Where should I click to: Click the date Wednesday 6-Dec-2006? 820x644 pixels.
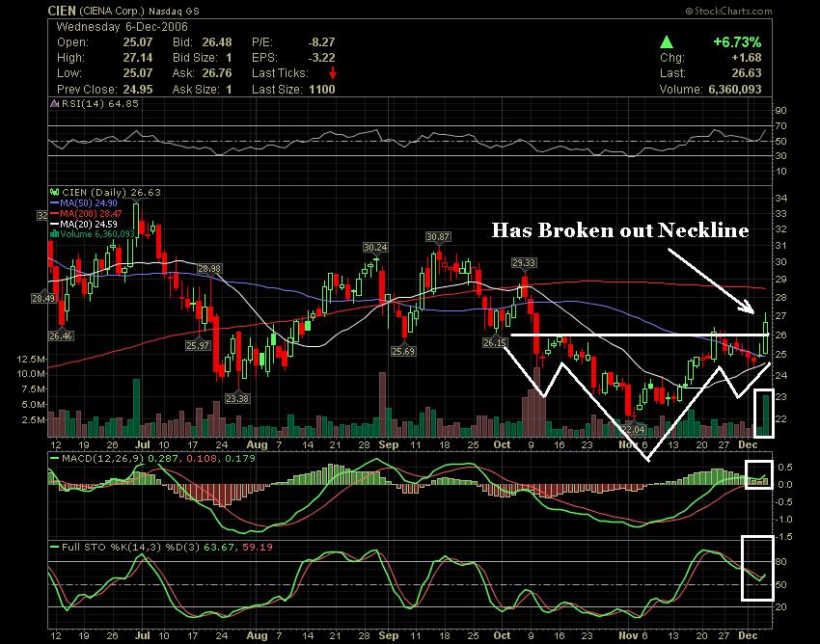(122, 27)
